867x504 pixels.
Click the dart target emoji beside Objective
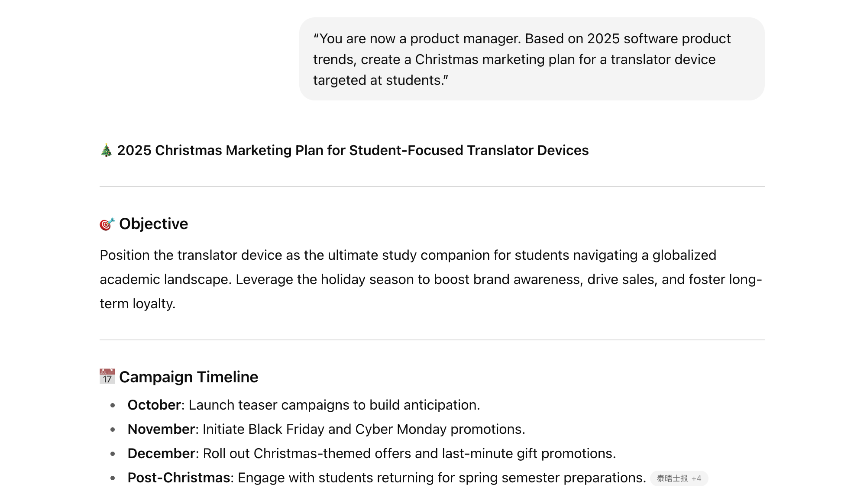pos(107,224)
